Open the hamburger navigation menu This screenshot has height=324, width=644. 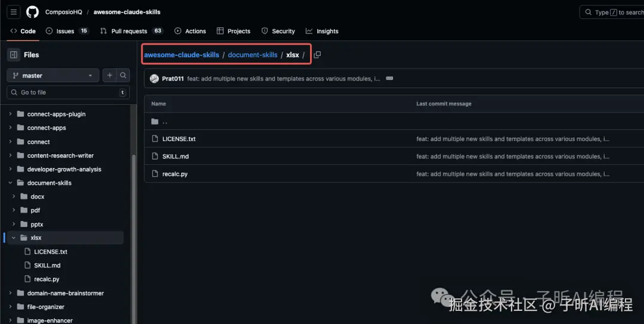click(x=14, y=12)
